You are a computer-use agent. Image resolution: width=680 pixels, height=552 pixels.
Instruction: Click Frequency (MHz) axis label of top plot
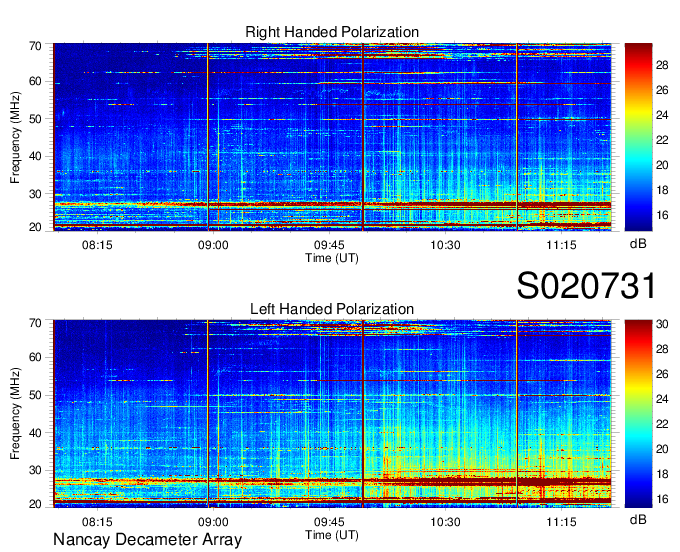pyautogui.click(x=15, y=137)
